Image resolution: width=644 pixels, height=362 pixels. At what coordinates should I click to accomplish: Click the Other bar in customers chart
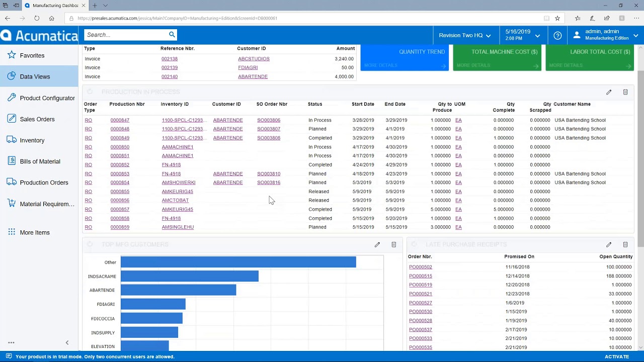(238, 262)
